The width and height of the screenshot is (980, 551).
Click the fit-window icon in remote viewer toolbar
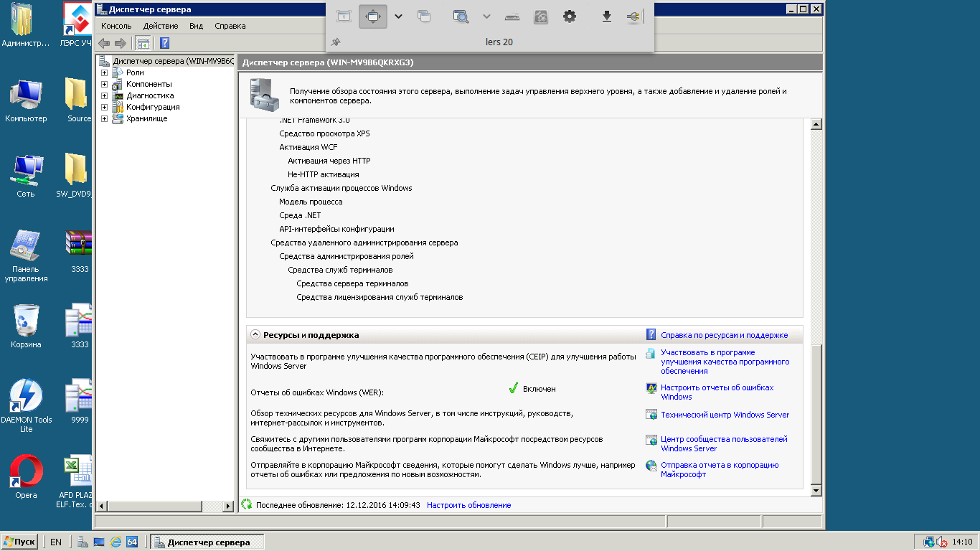coord(344,16)
